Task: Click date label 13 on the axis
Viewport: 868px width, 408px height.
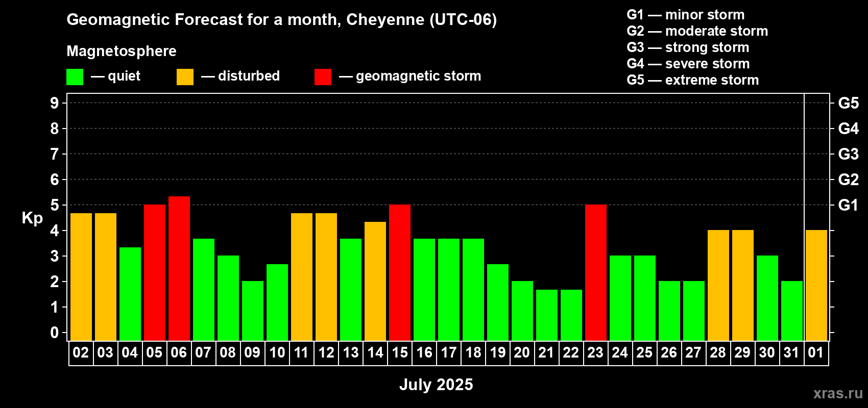Action: tap(350, 352)
